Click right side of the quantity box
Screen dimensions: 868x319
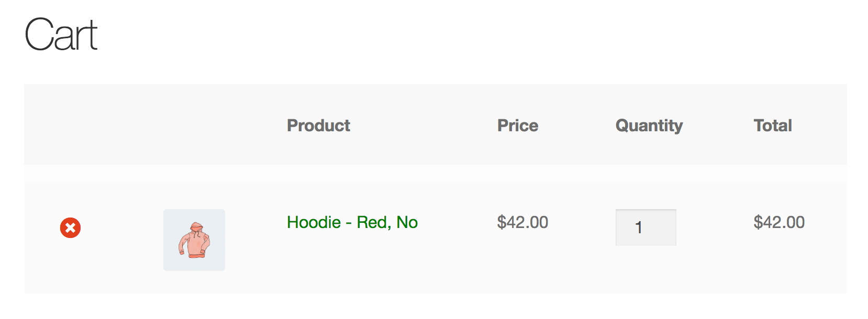(x=666, y=227)
